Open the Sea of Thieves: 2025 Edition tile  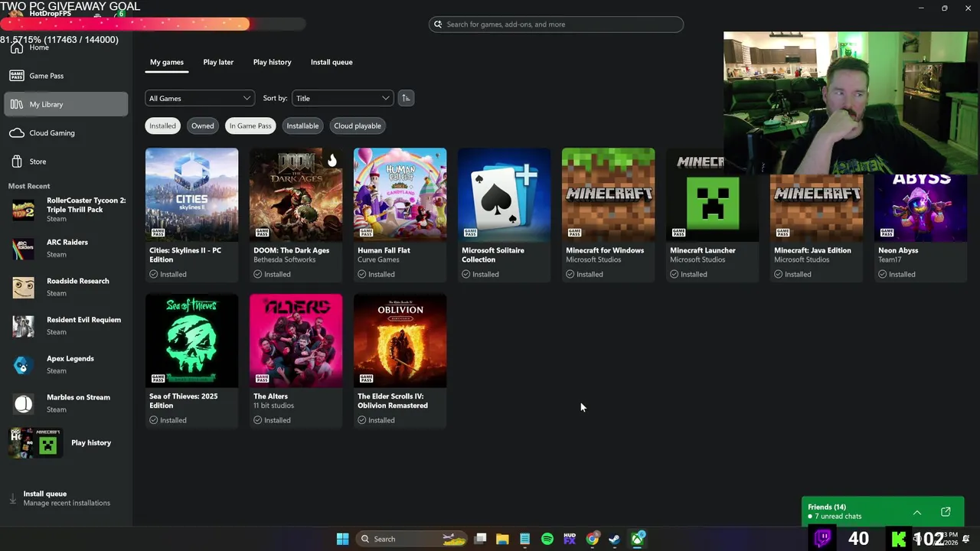click(x=191, y=361)
